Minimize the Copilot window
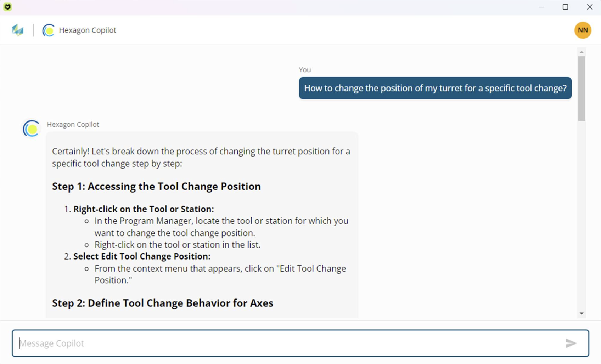The width and height of the screenshot is (601, 364). pyautogui.click(x=541, y=7)
